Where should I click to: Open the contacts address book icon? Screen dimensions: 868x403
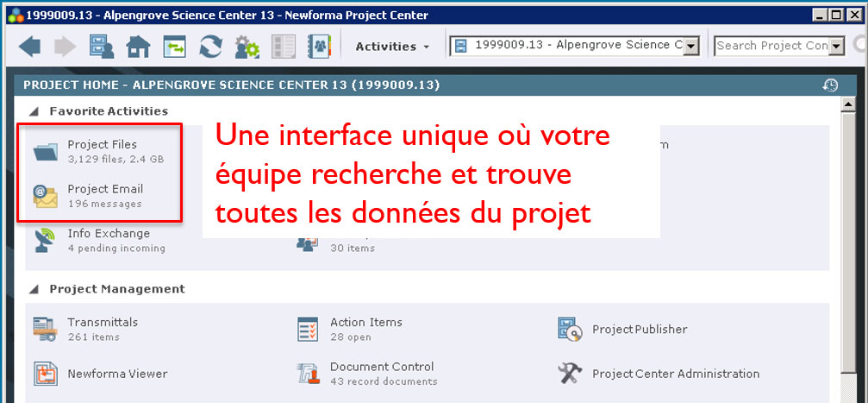point(319,47)
